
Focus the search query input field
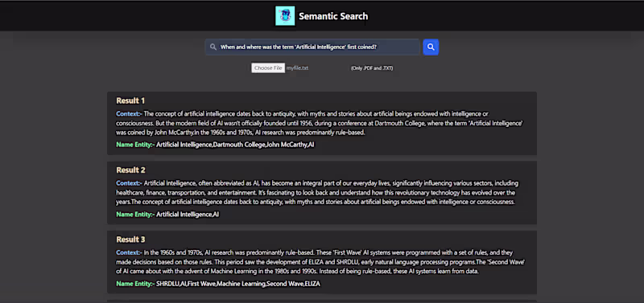(312, 47)
